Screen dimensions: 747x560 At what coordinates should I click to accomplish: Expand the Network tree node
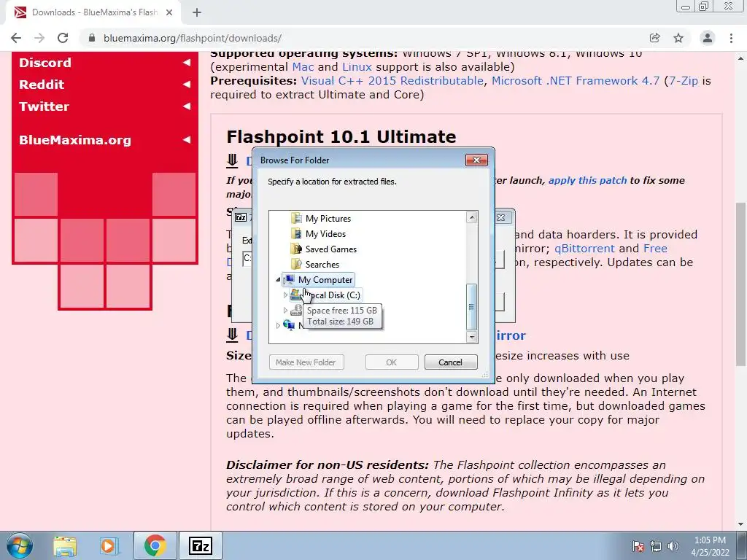pos(278,326)
